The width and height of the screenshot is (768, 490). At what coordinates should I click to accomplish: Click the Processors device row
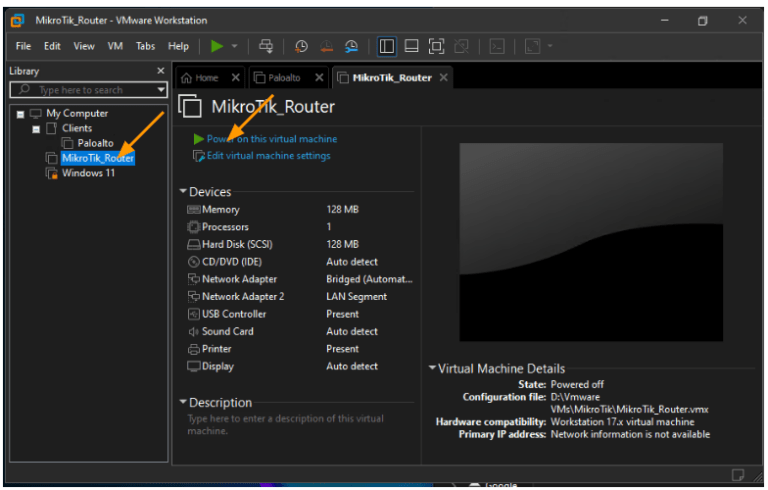point(299,227)
